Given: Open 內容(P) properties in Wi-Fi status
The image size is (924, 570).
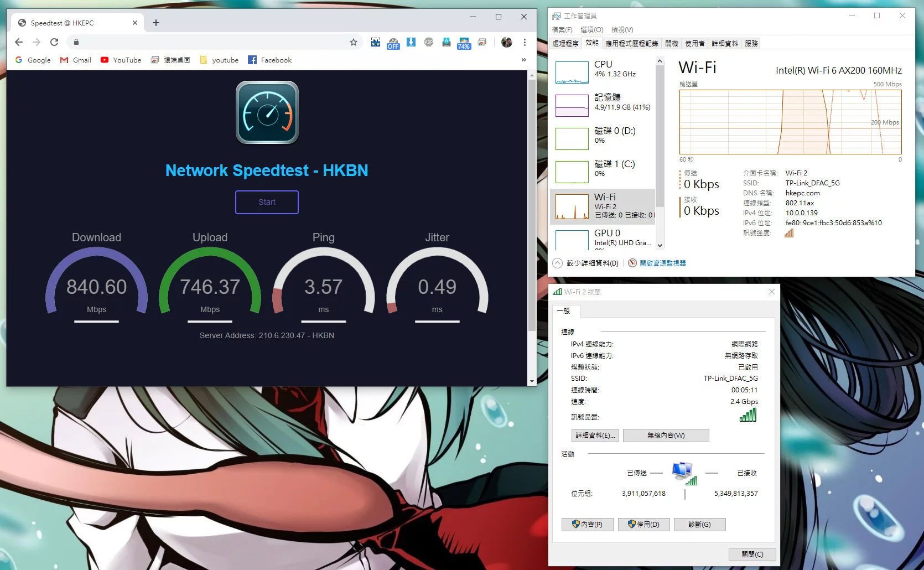Looking at the screenshot, I should click(x=587, y=524).
